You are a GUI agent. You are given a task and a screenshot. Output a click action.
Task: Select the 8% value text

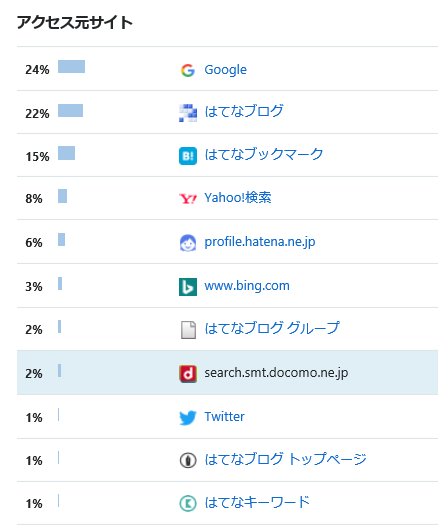(x=34, y=199)
